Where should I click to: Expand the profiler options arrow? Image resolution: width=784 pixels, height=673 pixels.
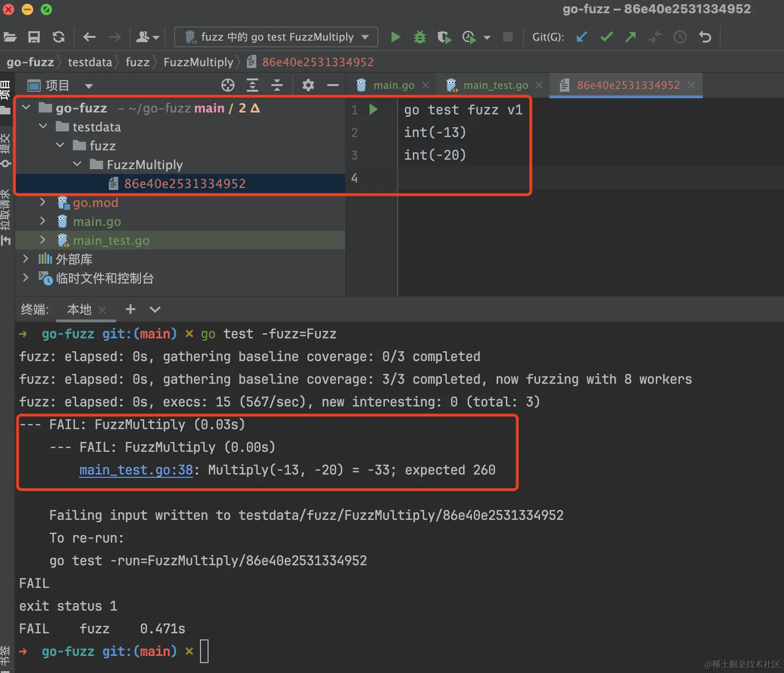[x=487, y=37]
